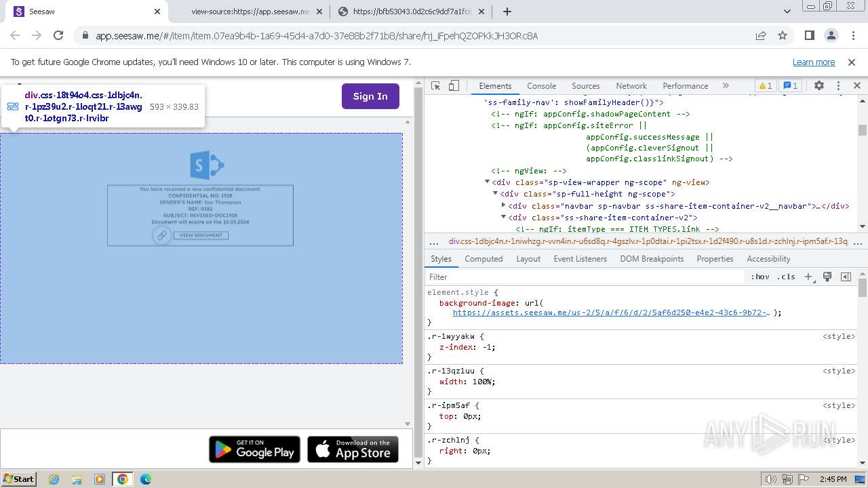Switch to the Elements tab
868x488 pixels.
[x=495, y=86]
